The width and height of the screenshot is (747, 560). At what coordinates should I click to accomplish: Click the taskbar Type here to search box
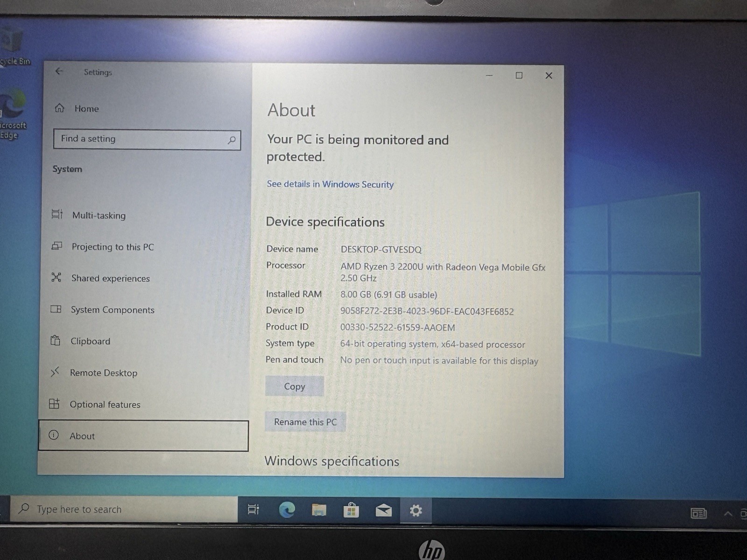[124, 509]
